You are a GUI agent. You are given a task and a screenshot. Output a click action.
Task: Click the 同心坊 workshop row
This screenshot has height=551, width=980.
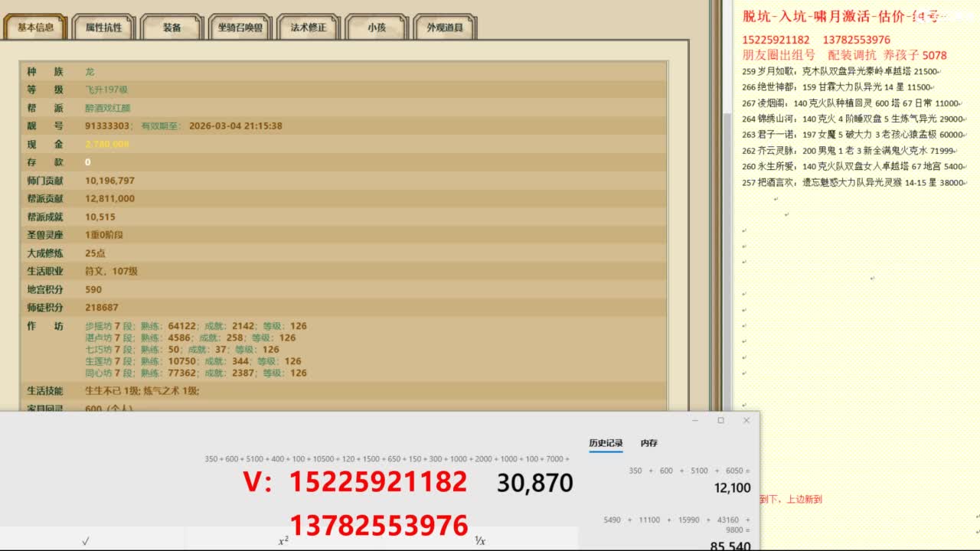point(196,373)
